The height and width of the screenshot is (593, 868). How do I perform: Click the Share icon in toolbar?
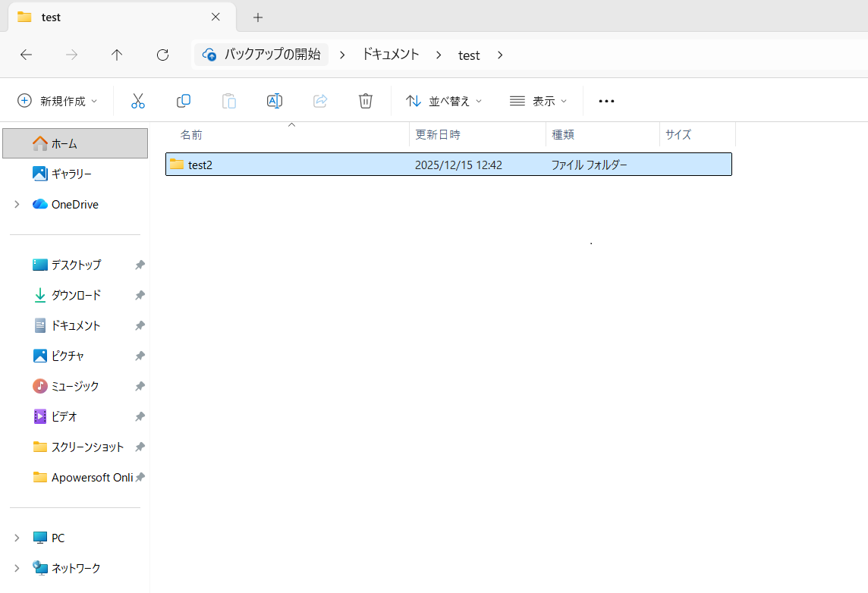320,101
